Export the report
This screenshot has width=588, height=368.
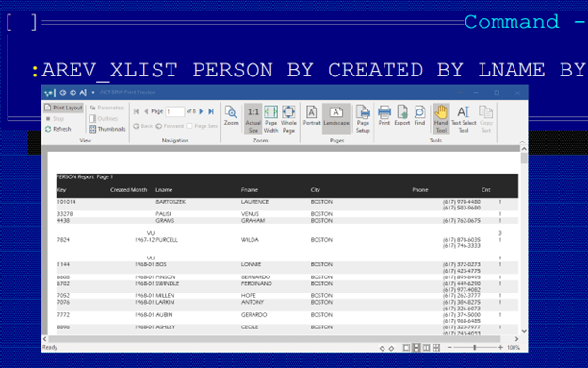[402, 116]
